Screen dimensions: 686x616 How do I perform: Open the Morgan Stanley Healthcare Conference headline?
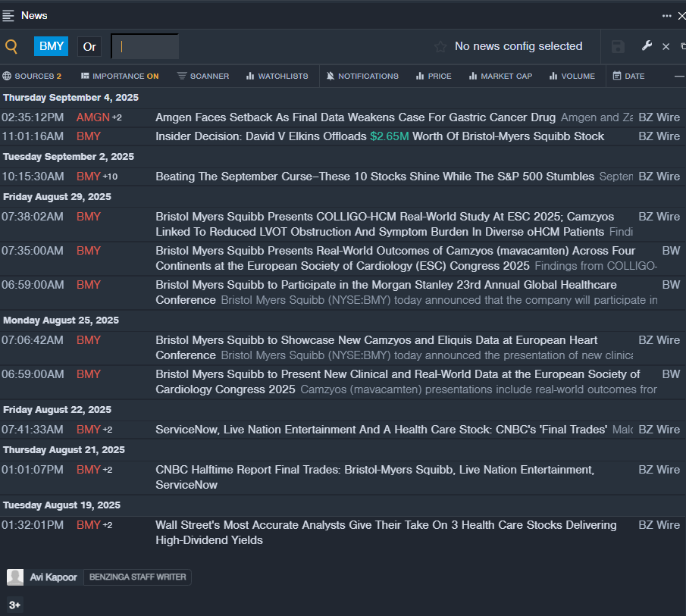click(386, 292)
